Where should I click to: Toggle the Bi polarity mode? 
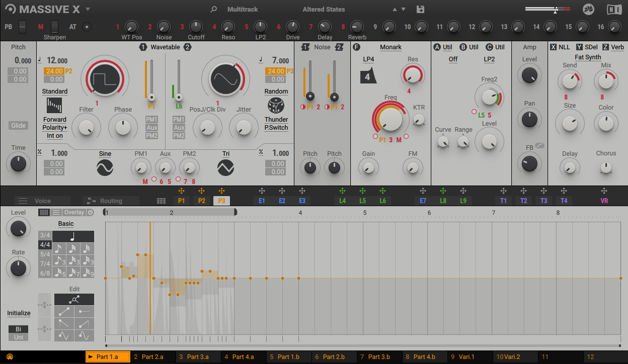click(x=19, y=329)
